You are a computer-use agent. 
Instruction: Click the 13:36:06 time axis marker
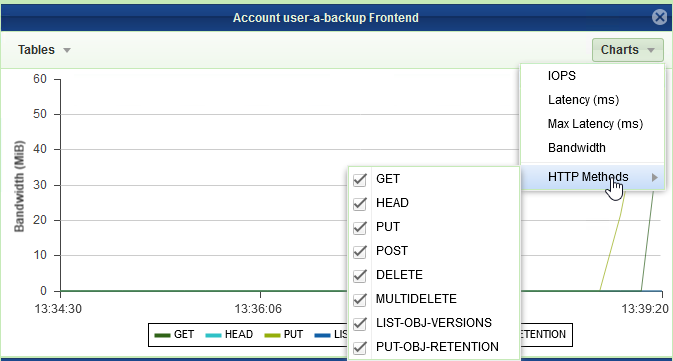click(x=258, y=309)
